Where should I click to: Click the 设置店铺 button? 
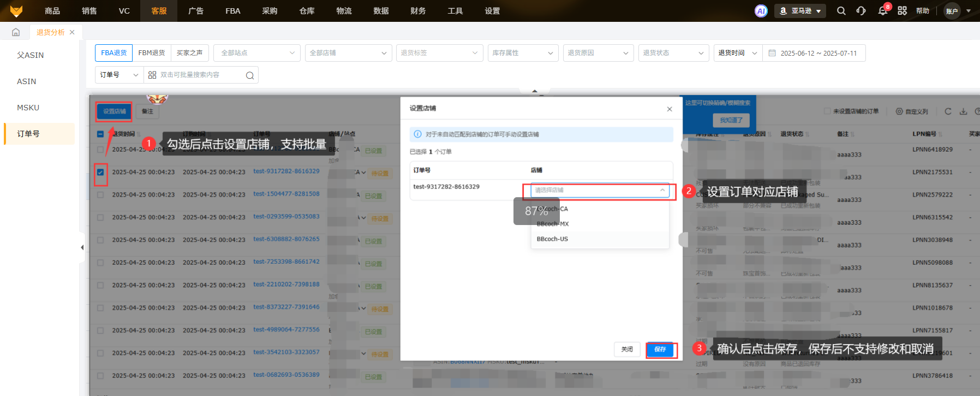point(115,111)
